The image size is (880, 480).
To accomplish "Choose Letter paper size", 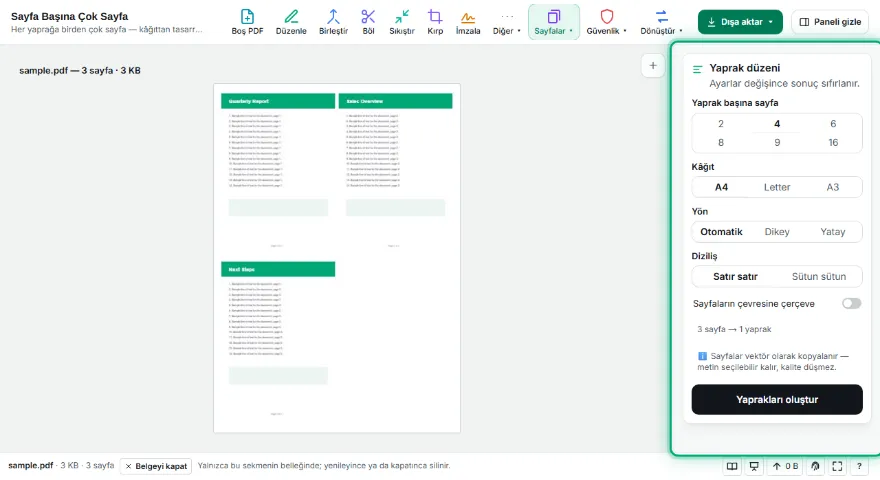I will 777,187.
